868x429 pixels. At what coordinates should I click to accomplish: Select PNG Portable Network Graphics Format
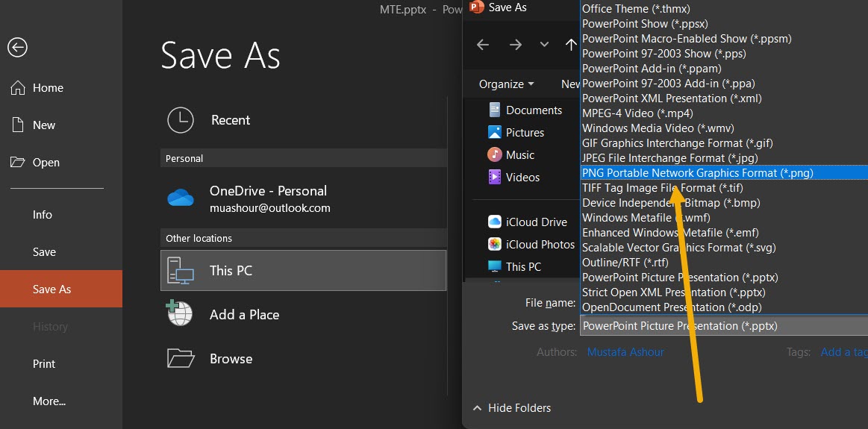click(724, 173)
